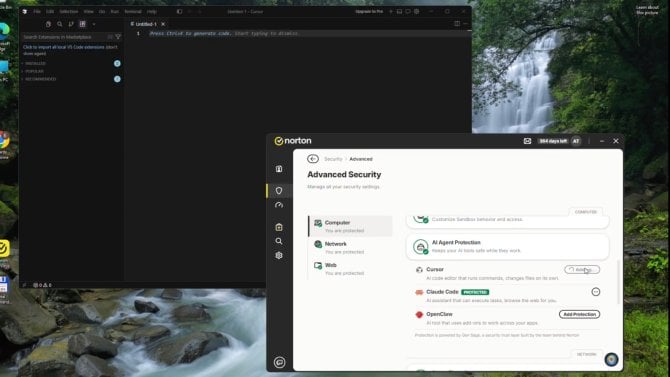Open Norton settings gear sidebar icon
Viewport: 670px width, 377px height.
coord(279,256)
